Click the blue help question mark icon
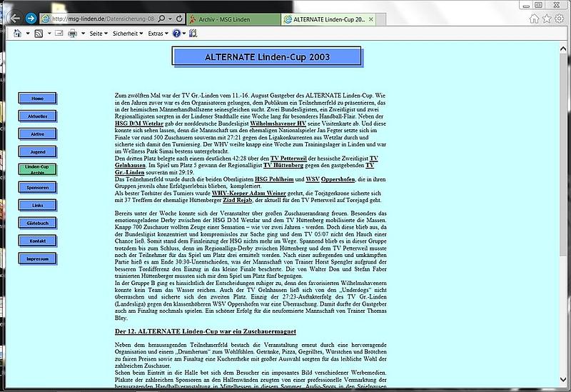Viewport: 571px width, 392px height. pos(176,34)
